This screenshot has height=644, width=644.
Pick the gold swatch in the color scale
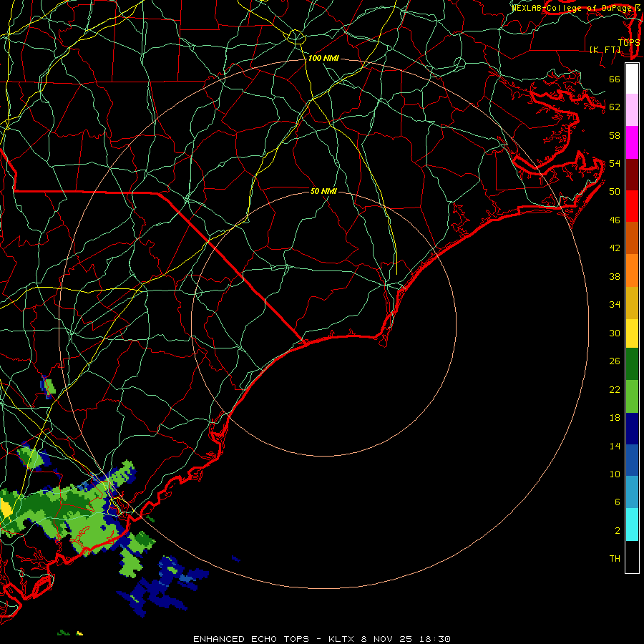point(632,303)
